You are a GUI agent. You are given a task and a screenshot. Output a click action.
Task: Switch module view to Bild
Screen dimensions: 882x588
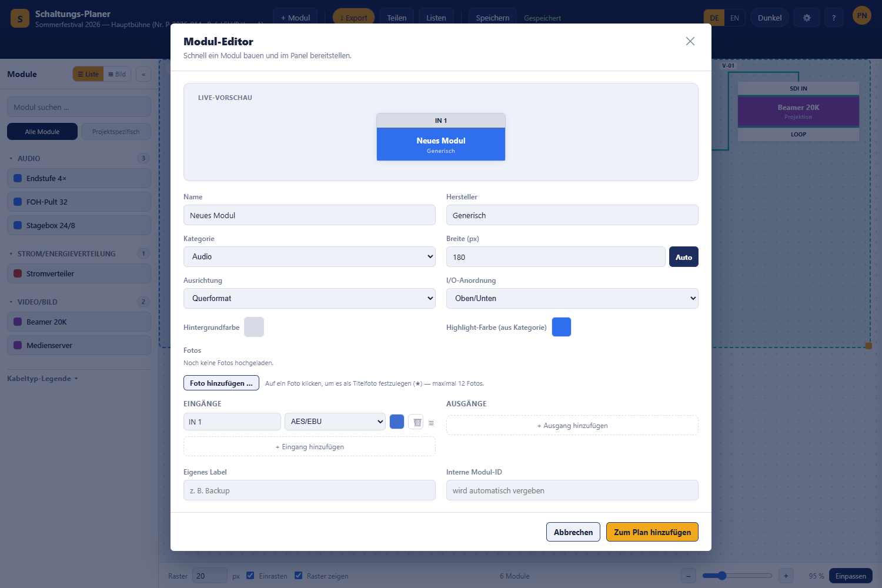pyautogui.click(x=117, y=74)
